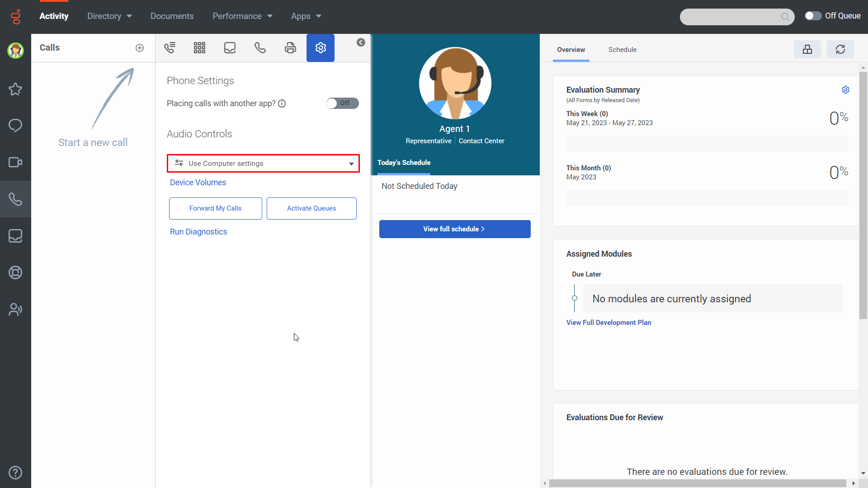Click the voicemail inbox icon in calls toolbar
The width and height of the screenshot is (868, 488).
coord(230,48)
